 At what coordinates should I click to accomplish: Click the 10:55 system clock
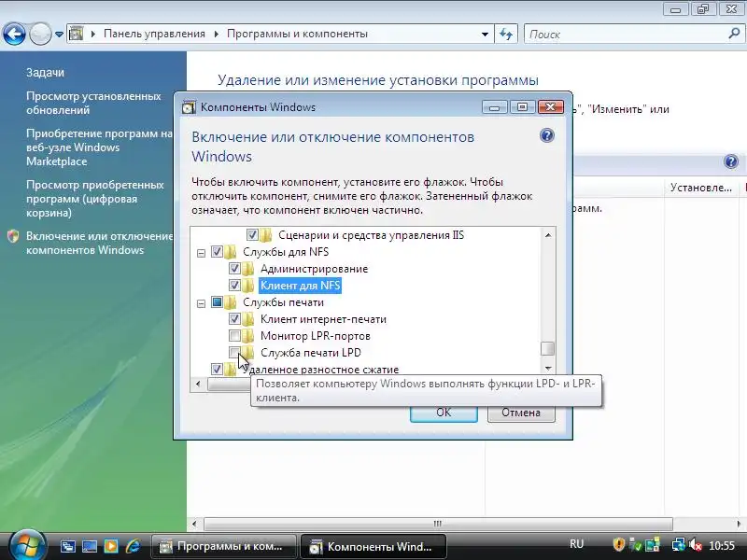click(x=722, y=545)
